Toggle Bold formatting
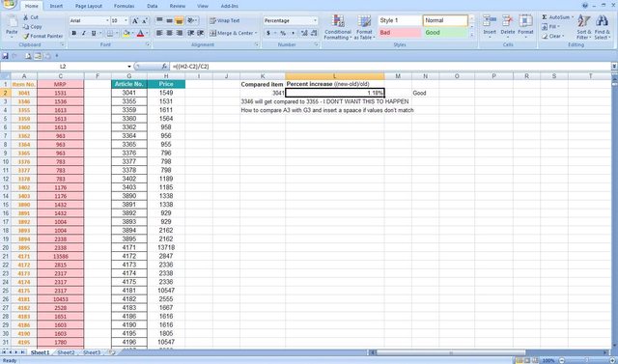The height and width of the screenshot is (364, 618). [x=74, y=34]
